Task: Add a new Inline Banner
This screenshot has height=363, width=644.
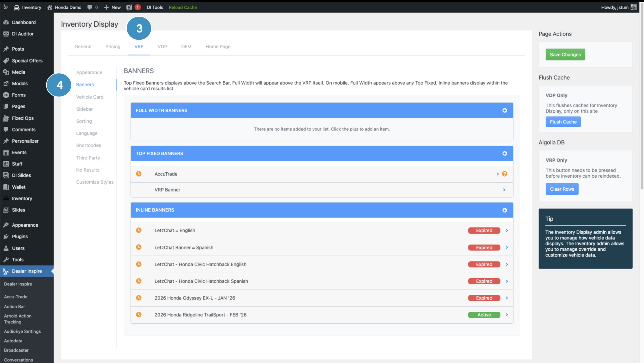Action: [505, 210]
